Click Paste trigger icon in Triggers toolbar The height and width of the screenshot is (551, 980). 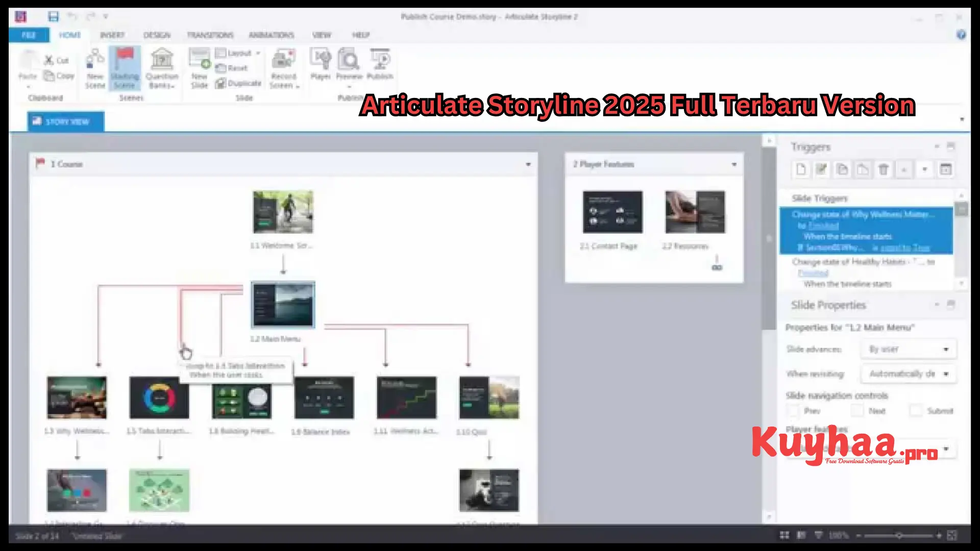(x=863, y=169)
